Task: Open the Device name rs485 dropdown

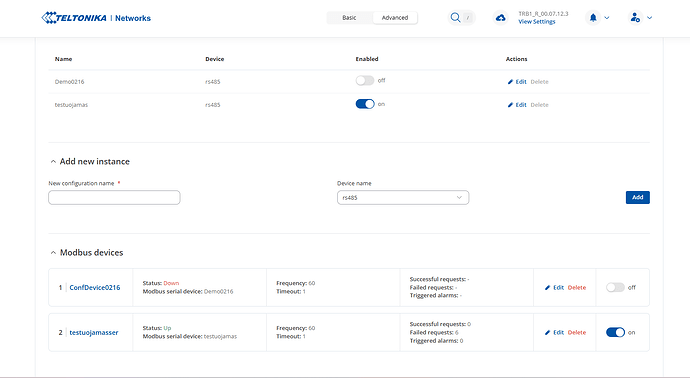Action: (x=403, y=198)
